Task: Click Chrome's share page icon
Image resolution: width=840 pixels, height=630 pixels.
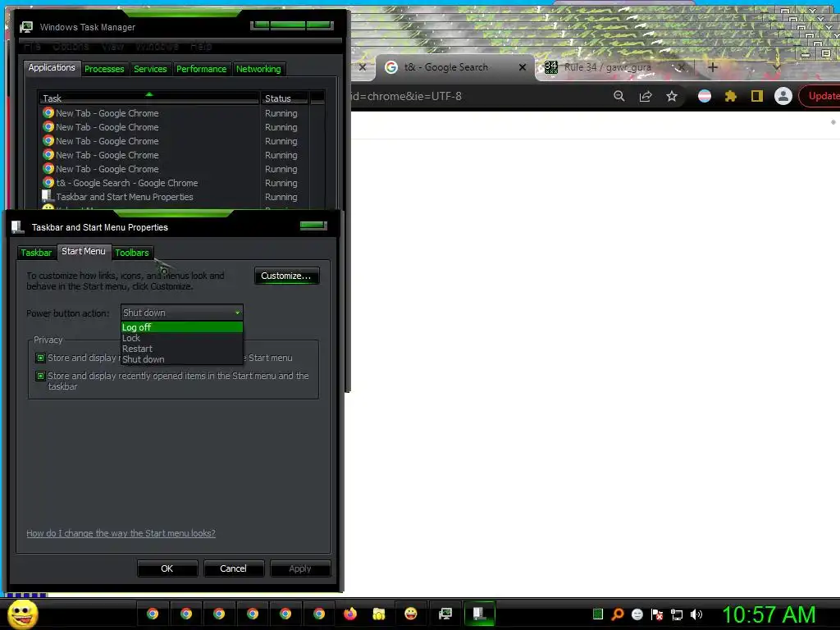Action: coord(646,97)
